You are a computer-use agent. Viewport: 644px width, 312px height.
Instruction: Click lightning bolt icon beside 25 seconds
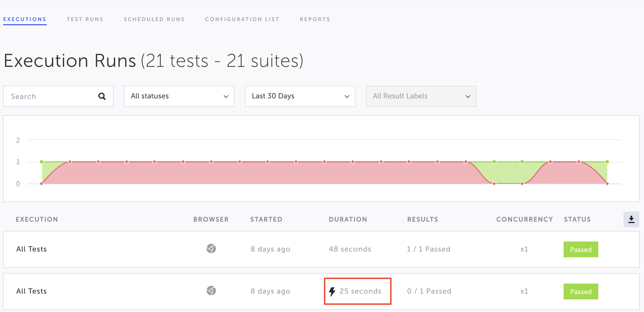(x=332, y=291)
